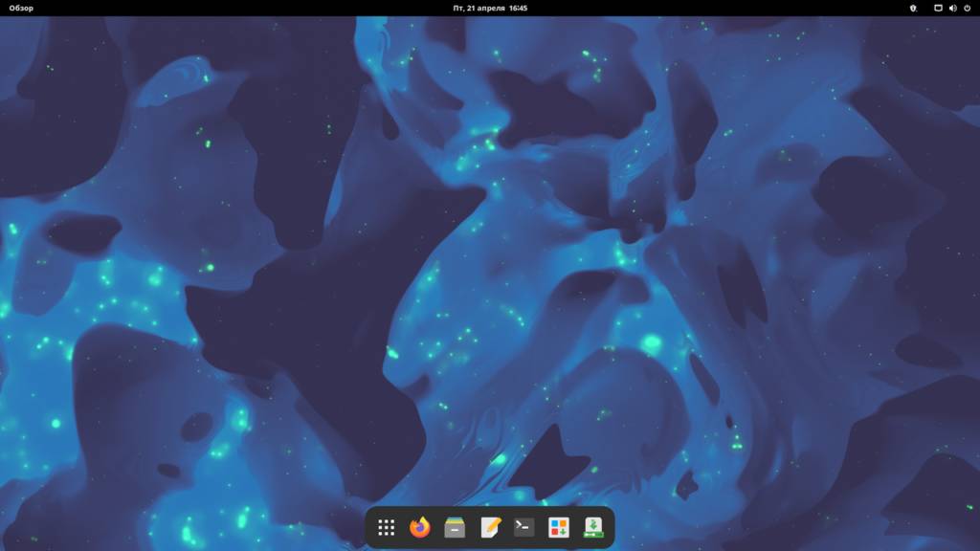The height and width of the screenshot is (551, 980).
Task: Click dock padding right of installer icon
Action: (610, 527)
